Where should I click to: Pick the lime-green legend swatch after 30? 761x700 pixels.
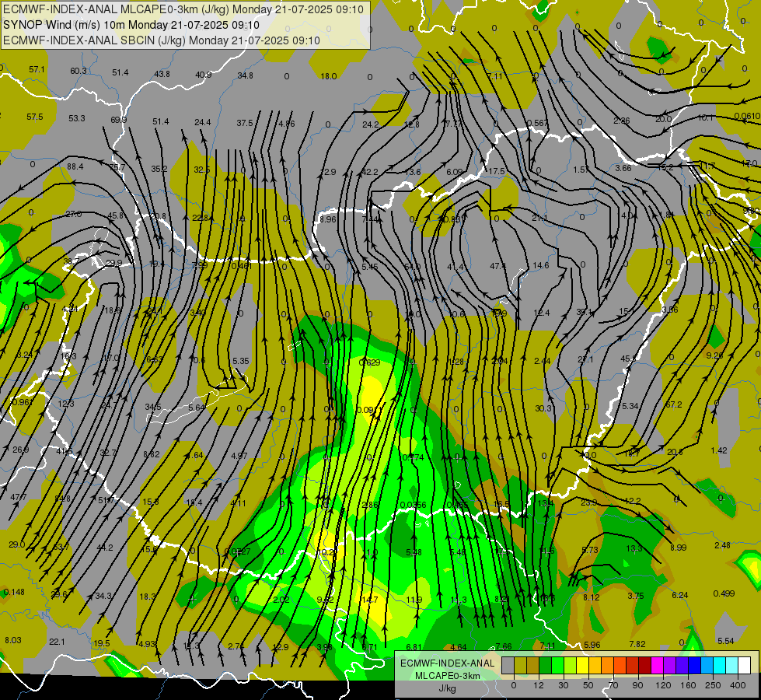click(x=571, y=665)
